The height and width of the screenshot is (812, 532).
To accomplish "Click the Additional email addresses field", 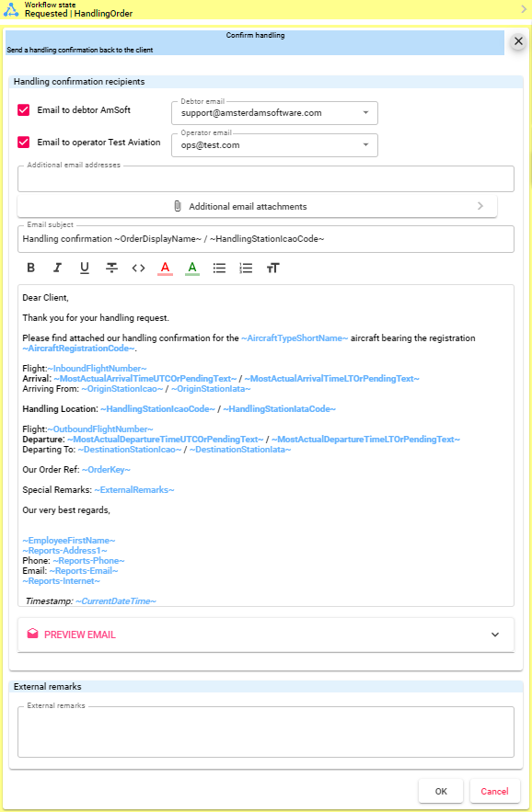I will 265,179.
